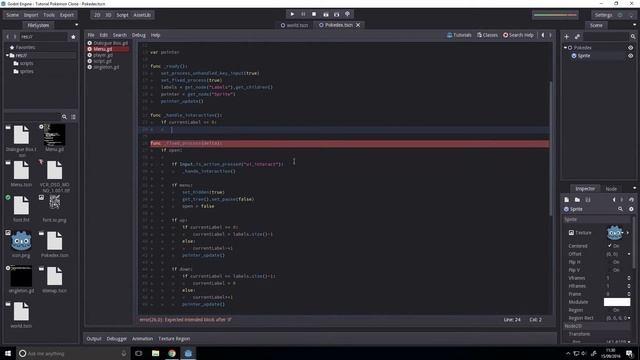Open FileSystem dock options dropdown arrow
The height and width of the screenshot is (360, 640).
coord(76,25)
